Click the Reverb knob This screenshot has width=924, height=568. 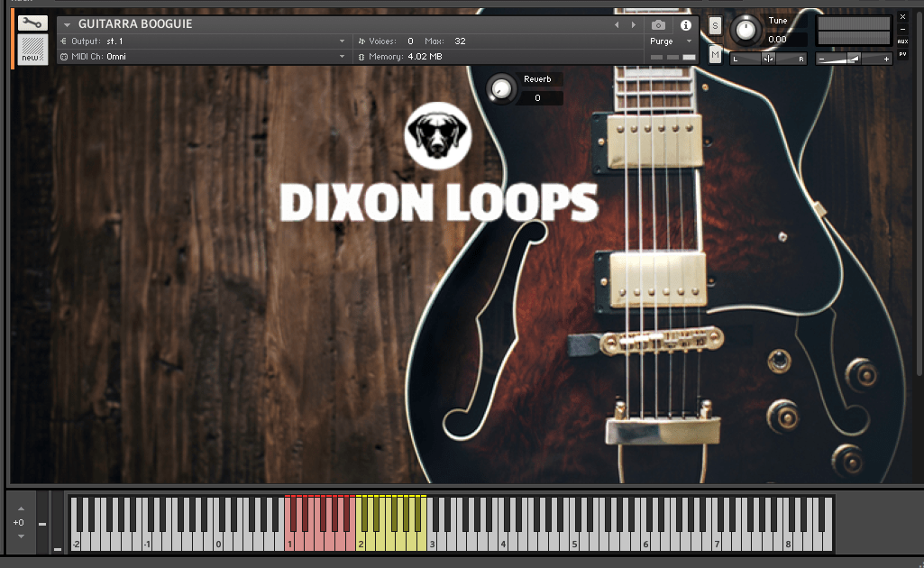(x=501, y=88)
